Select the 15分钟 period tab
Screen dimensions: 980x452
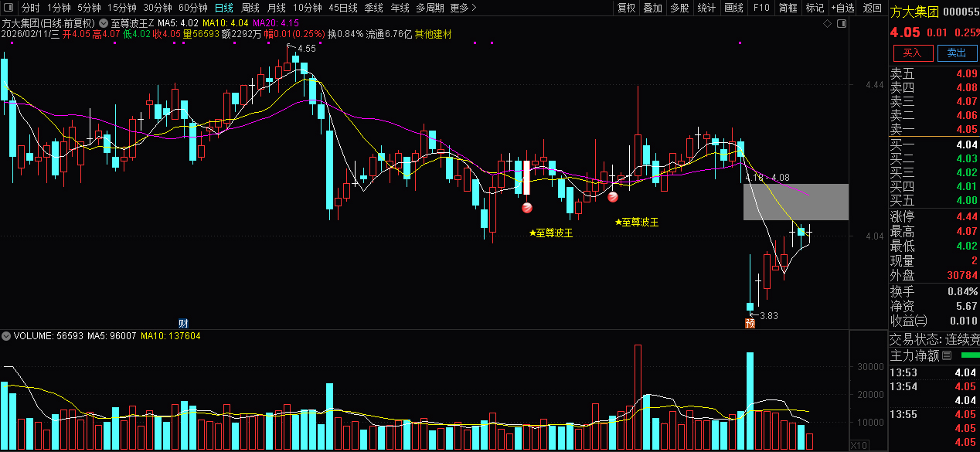click(x=121, y=8)
